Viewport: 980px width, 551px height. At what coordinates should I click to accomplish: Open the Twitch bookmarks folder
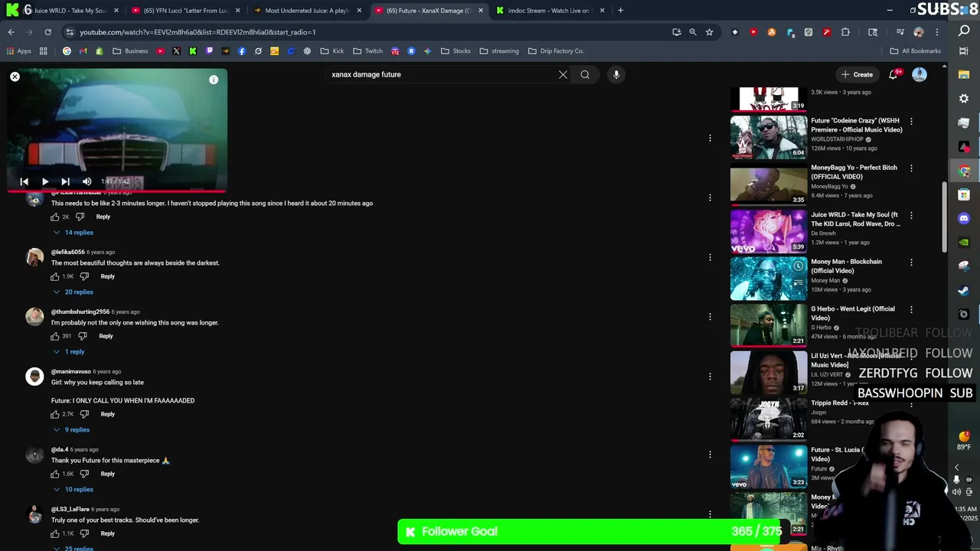(367, 51)
